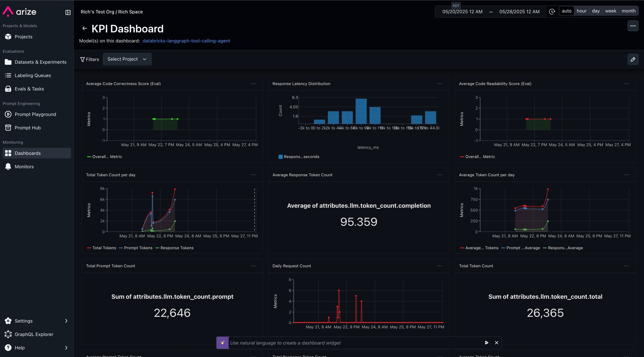Click the refresh time range clock icon
644x357 pixels.
[552, 11]
